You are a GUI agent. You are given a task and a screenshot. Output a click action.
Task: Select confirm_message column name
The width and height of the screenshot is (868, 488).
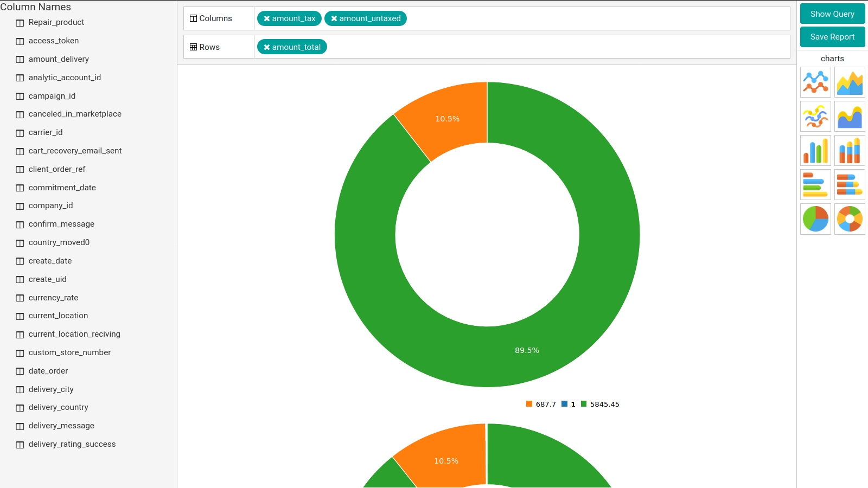click(61, 224)
